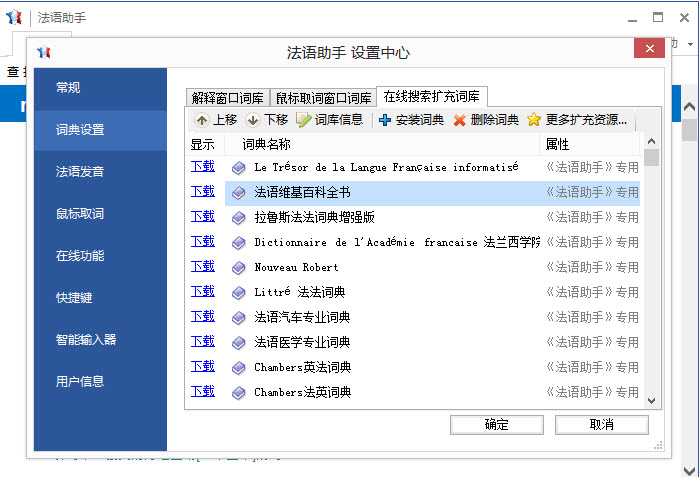Screen dimensions: 700x486
Task: Click the 安装词典 plus icon
Action: point(385,120)
